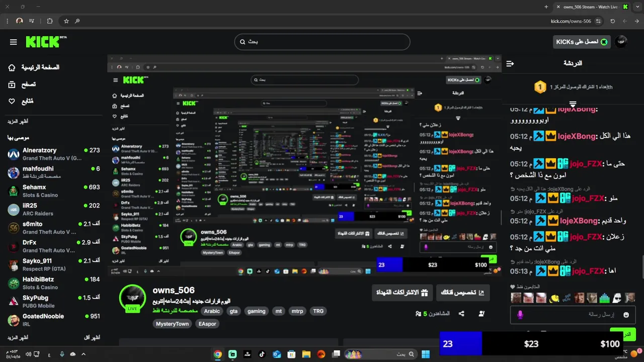Screen dimensions: 644x362
Task: Bookmark this page with star icon
Action: (x=66, y=21)
